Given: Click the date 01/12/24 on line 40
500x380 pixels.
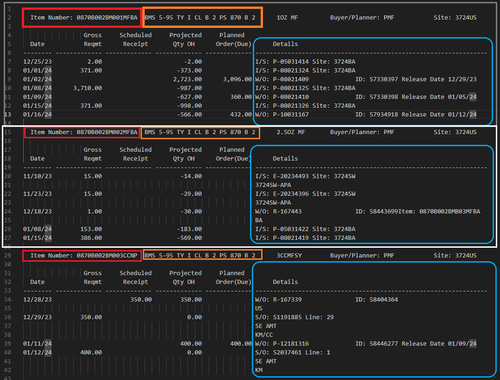Looking at the screenshot, I should (x=37, y=353).
